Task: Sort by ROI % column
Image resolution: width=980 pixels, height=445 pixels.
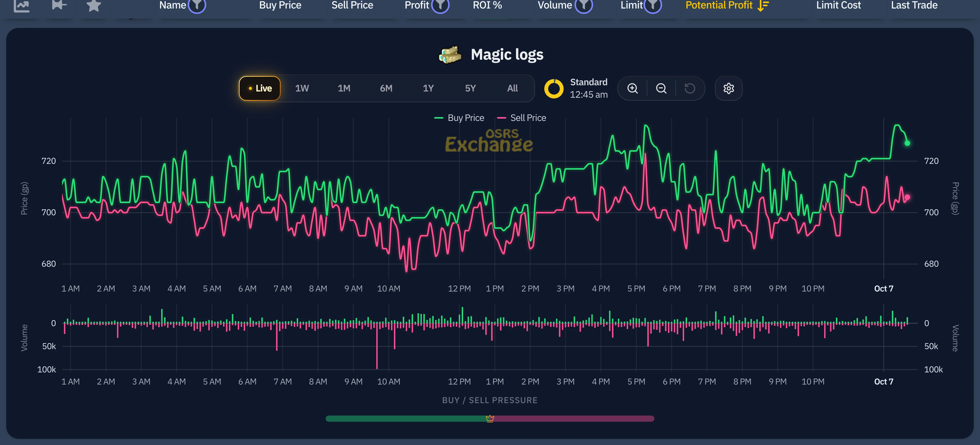Action: (487, 5)
